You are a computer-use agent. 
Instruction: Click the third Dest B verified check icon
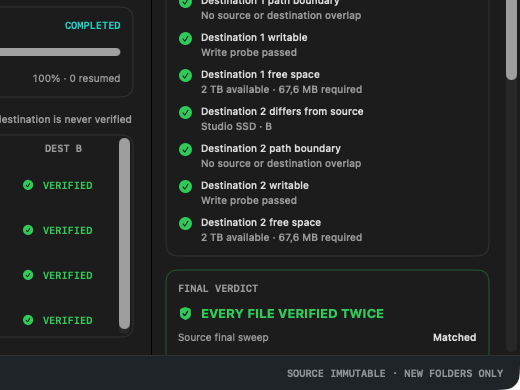coord(28,275)
